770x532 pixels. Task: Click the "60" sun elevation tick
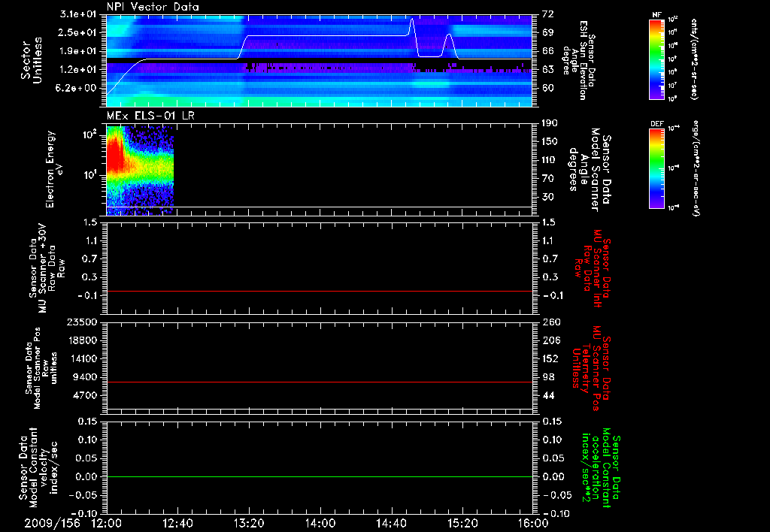[547, 88]
